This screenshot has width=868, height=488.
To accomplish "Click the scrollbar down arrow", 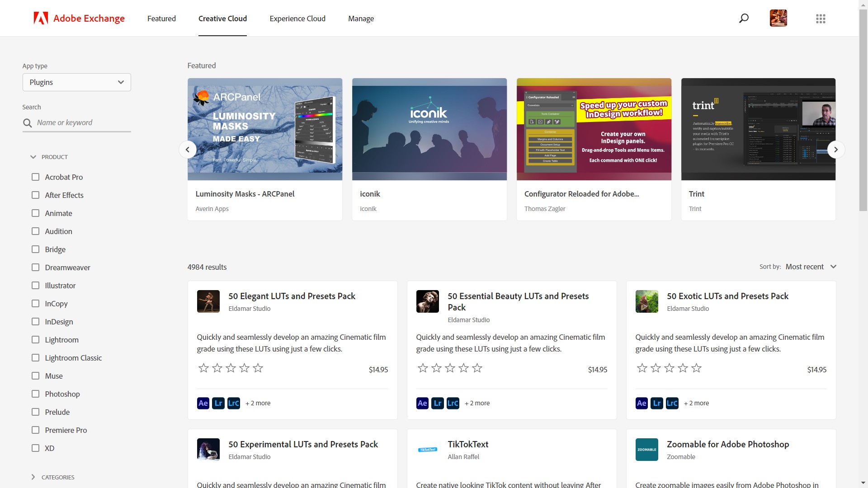I will tap(863, 483).
